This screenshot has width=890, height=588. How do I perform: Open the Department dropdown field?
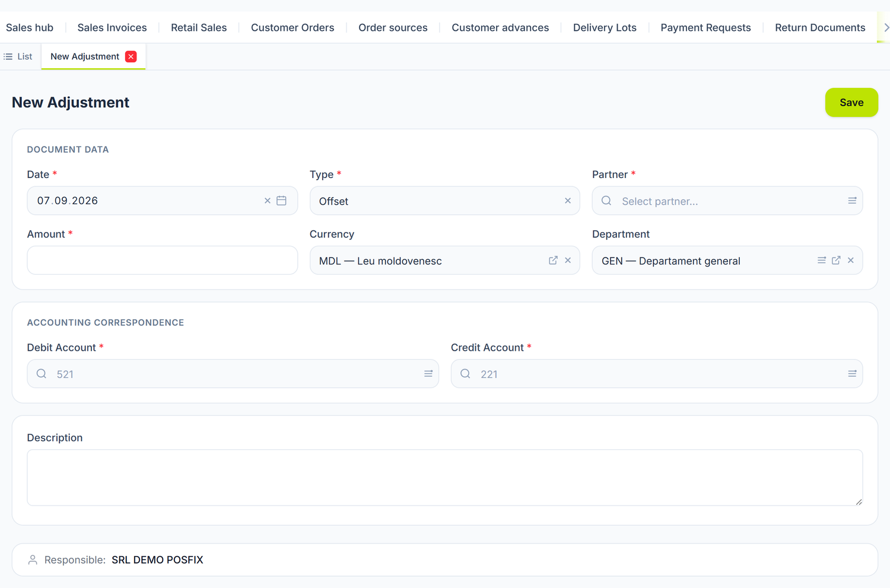(727, 260)
